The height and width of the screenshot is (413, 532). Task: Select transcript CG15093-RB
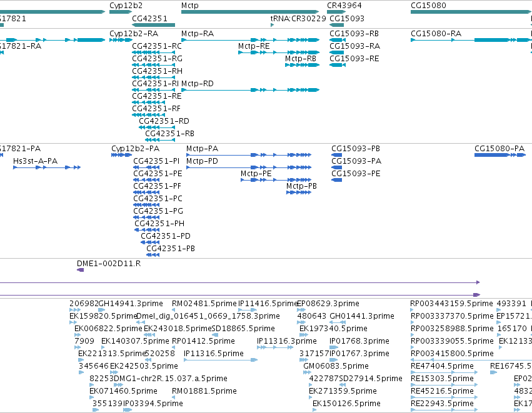354,34
